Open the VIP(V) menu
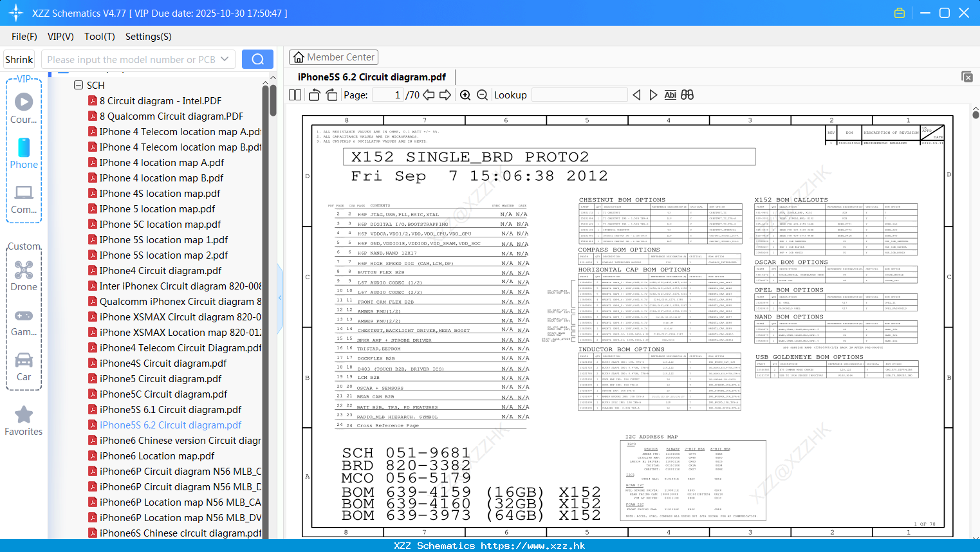Image resolution: width=980 pixels, height=552 pixels. tap(60, 37)
